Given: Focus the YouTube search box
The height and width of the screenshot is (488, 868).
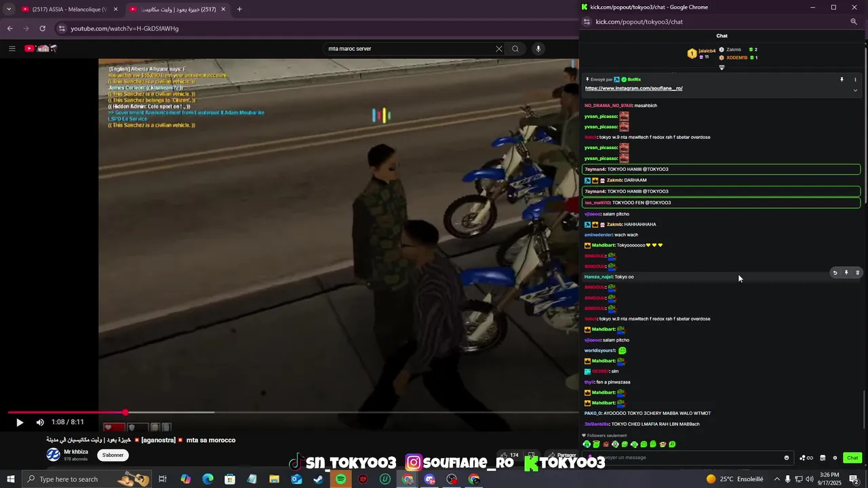Looking at the screenshot, I should point(409,49).
